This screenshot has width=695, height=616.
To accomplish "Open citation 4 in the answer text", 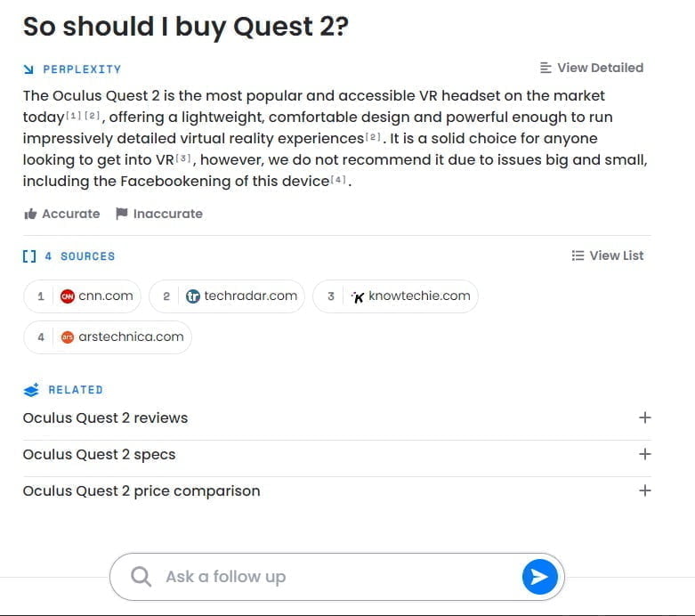I will click(x=341, y=181).
